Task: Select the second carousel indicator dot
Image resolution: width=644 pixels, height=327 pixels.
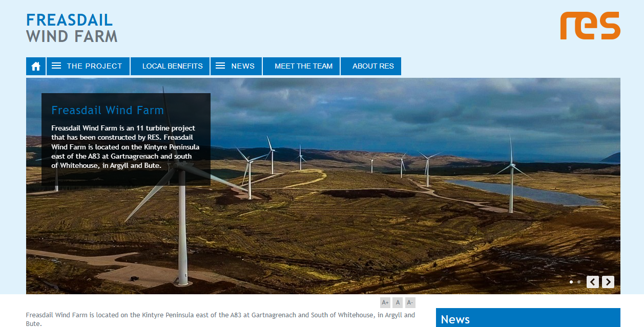Action: pyautogui.click(x=579, y=281)
